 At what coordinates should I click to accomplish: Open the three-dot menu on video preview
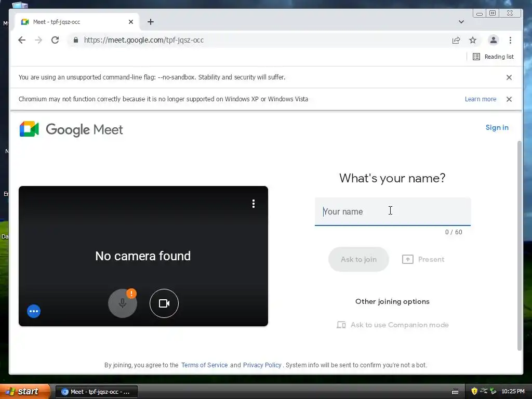254,204
